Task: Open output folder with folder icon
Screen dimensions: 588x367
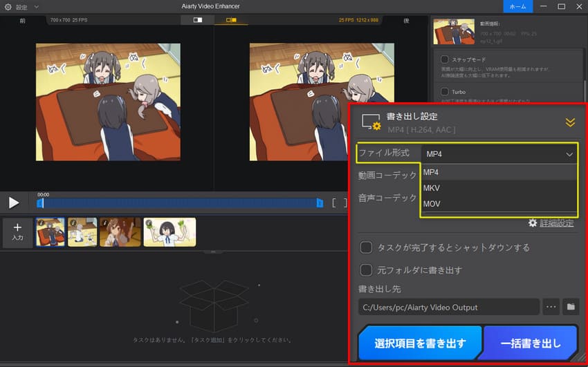Action: [571, 307]
